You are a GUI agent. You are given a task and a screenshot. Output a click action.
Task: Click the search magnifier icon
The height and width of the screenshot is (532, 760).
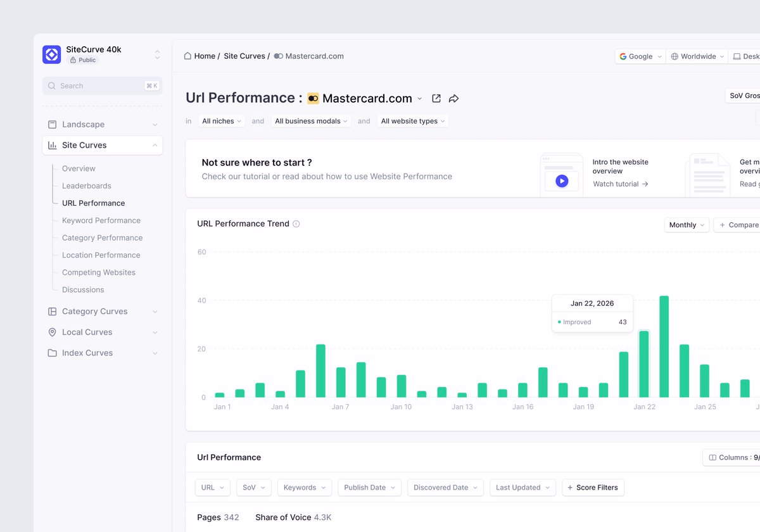(x=52, y=85)
